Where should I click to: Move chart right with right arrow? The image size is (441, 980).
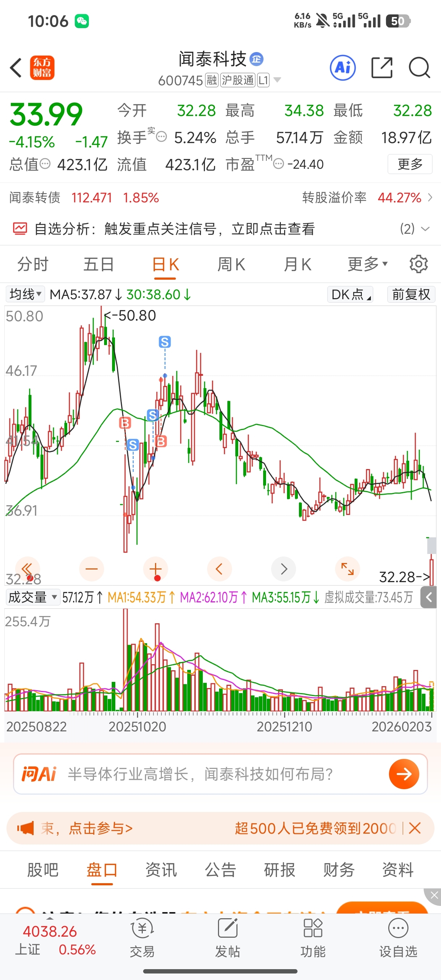point(283,569)
